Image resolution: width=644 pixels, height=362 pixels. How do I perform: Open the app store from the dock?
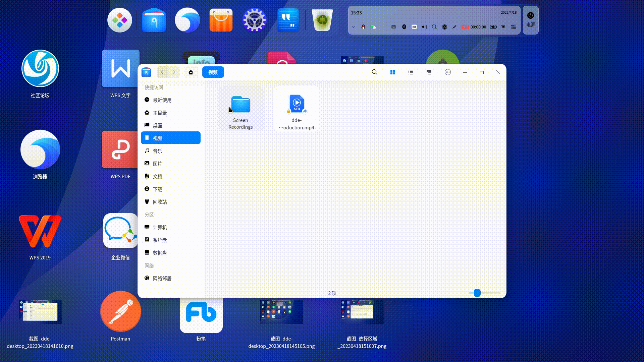tap(221, 20)
